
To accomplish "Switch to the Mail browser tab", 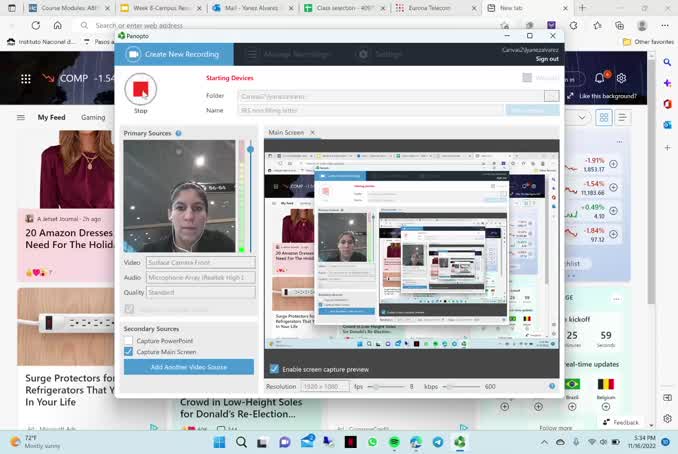I will [252, 8].
